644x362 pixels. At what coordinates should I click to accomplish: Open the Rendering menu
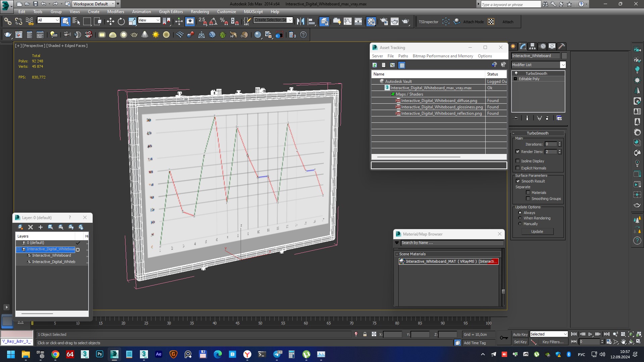tap(200, 11)
